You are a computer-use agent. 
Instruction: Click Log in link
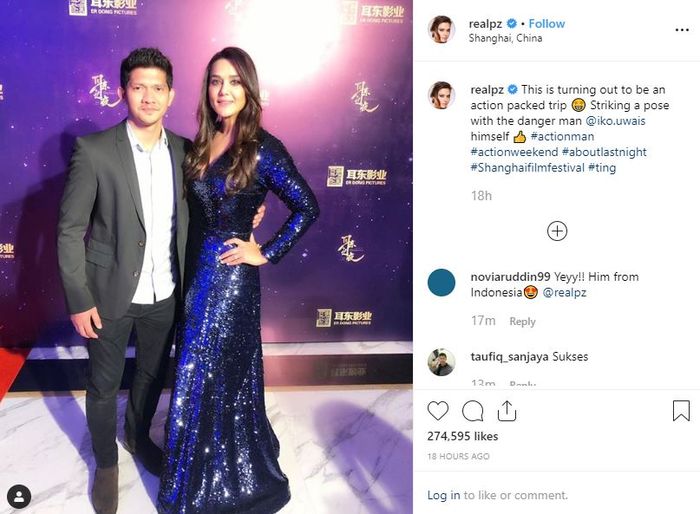(x=443, y=495)
